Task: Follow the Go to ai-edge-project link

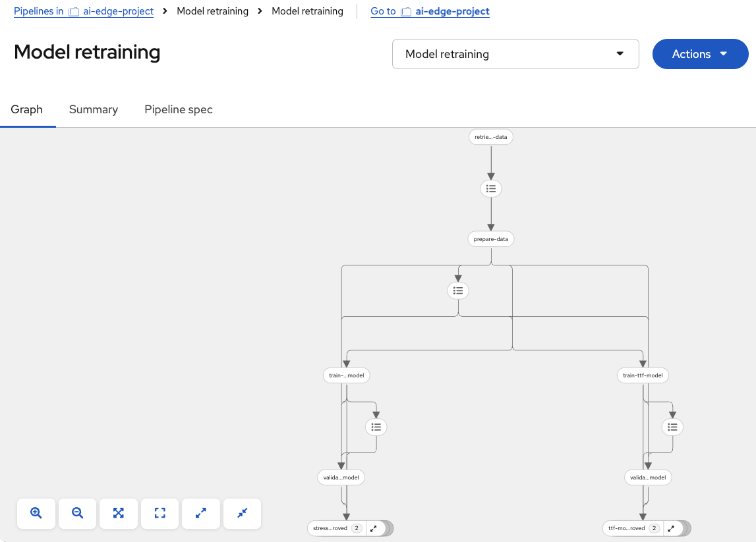Action: coord(430,11)
